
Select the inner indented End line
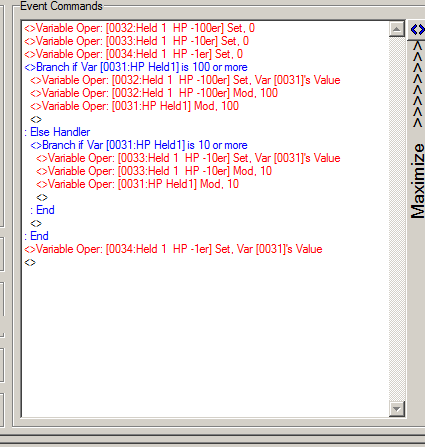(x=42, y=210)
